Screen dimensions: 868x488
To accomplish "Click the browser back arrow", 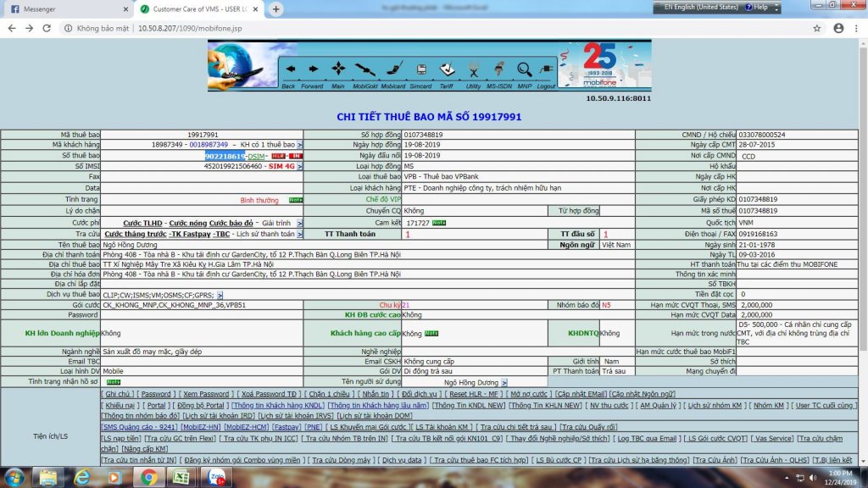I will click(12, 28).
